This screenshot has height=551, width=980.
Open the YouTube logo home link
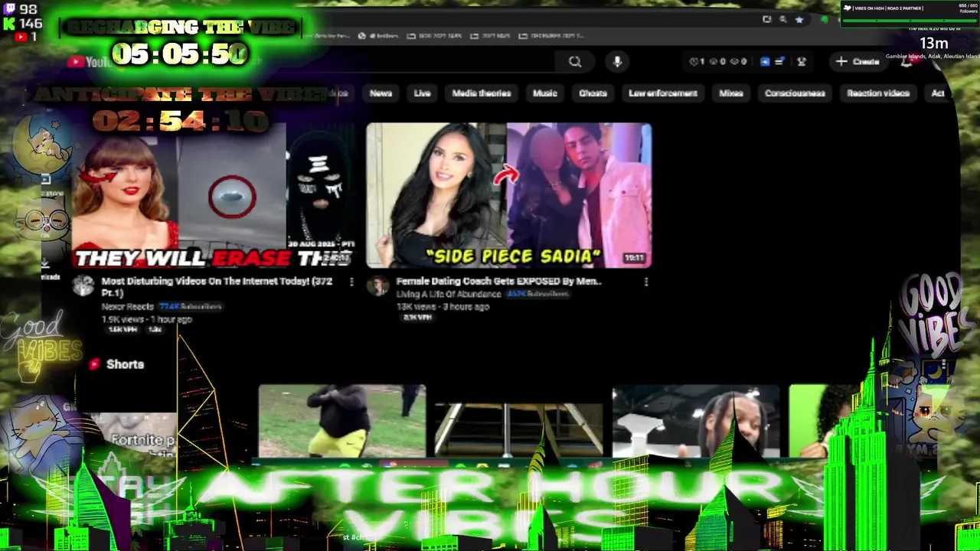coord(89,62)
